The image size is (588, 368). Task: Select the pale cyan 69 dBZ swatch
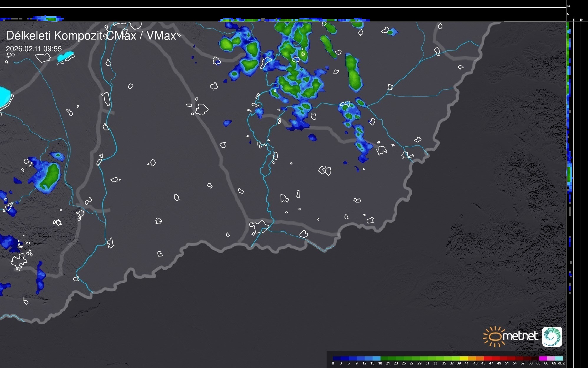(x=559, y=358)
